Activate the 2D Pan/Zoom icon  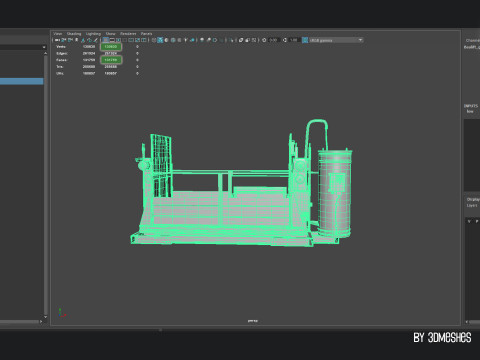pos(89,40)
